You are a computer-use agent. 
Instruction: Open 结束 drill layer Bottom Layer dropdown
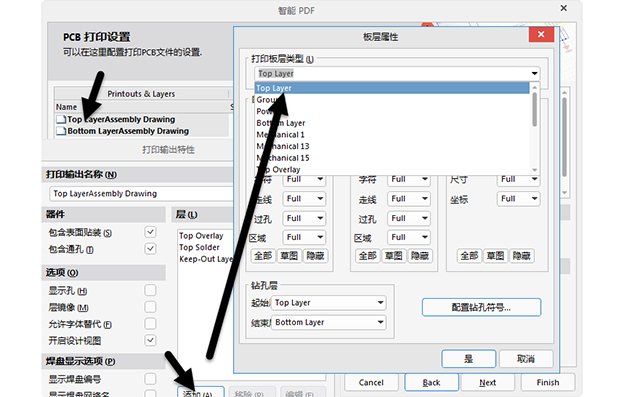[x=329, y=322]
